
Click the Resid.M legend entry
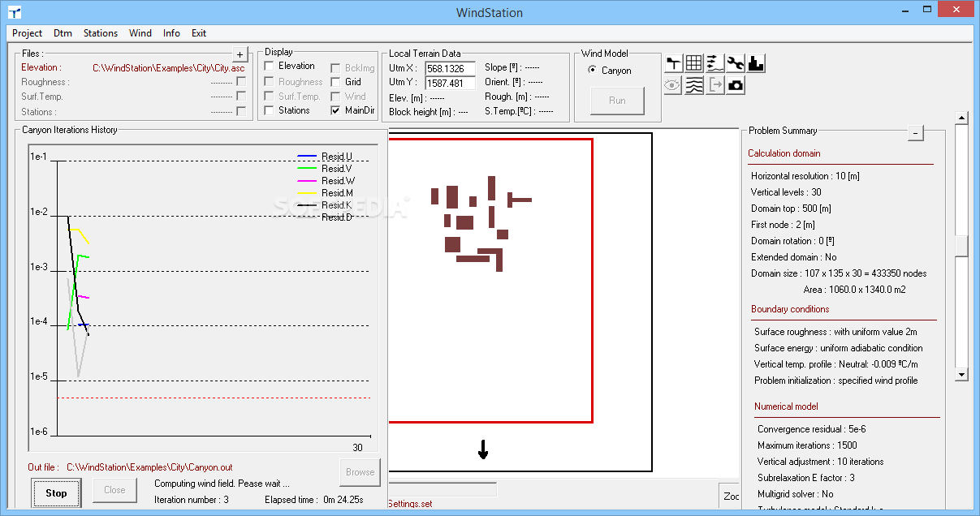point(325,193)
